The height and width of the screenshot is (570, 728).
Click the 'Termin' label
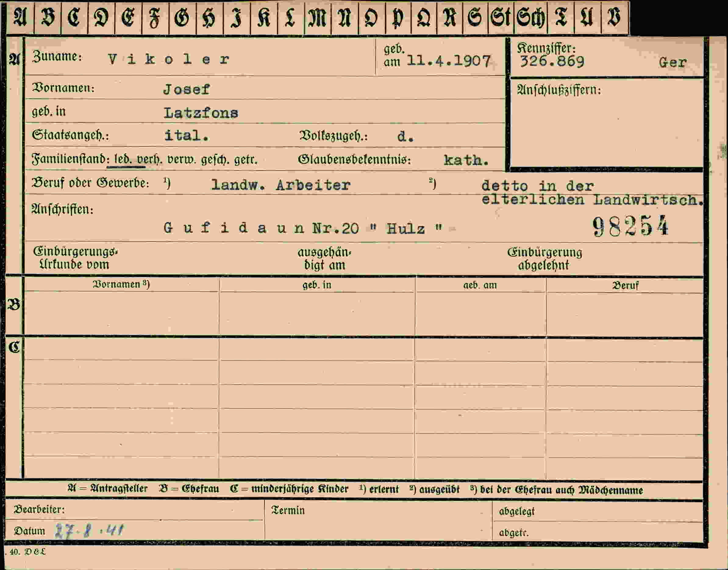(x=288, y=510)
